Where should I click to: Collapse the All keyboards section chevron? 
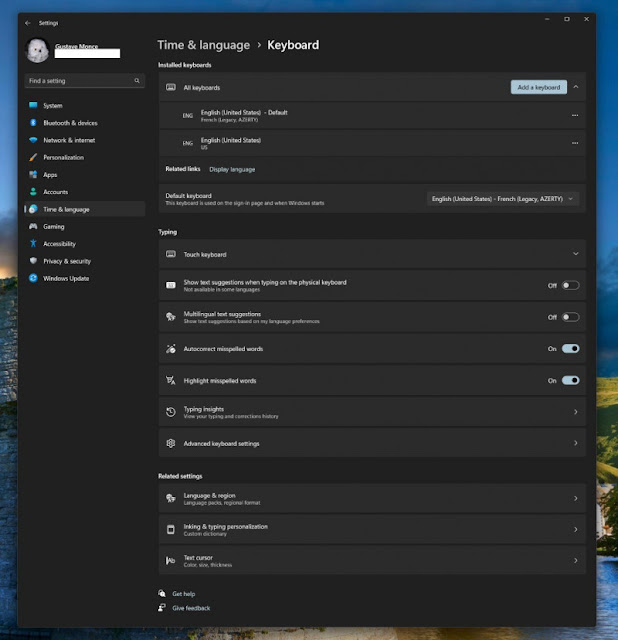(576, 87)
